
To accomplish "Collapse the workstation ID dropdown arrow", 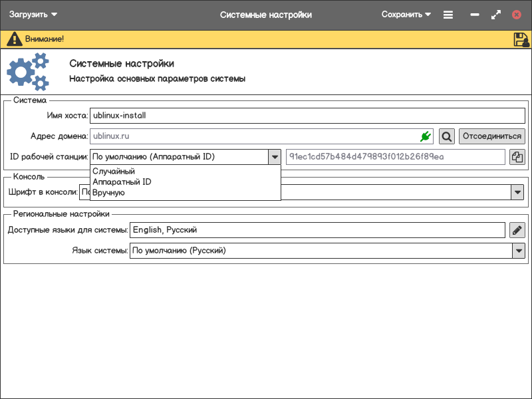I will point(274,157).
